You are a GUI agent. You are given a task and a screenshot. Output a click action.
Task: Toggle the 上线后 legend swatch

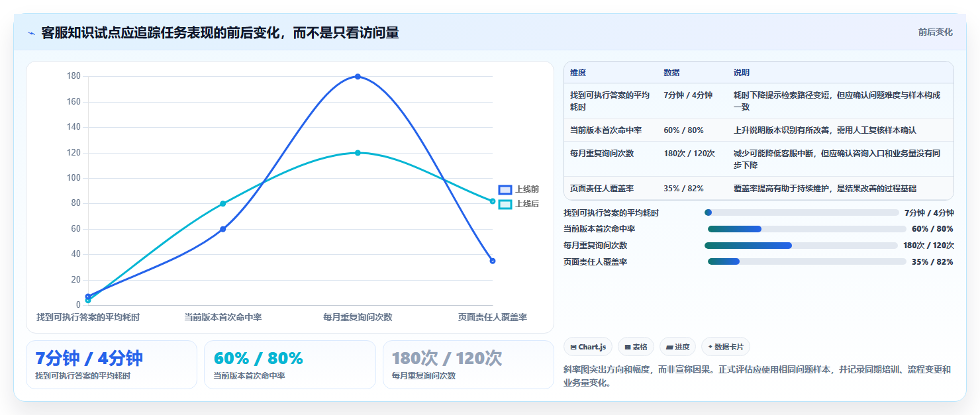tap(505, 204)
